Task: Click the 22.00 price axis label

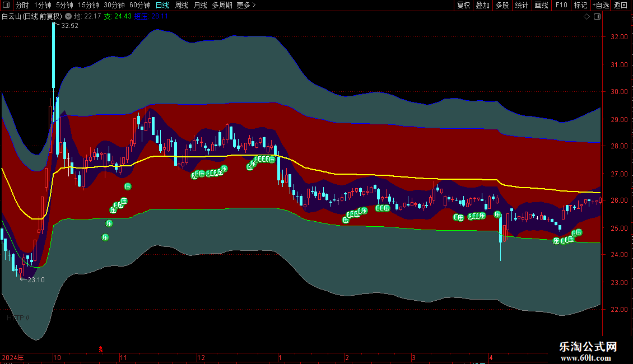Action: coord(619,310)
